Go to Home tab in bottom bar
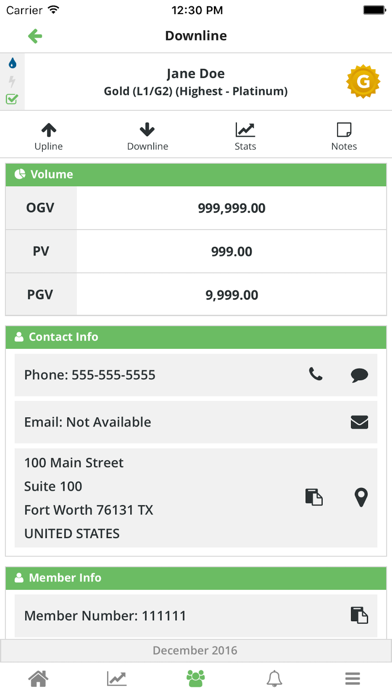Screen dimensions: 392x696 coord(38,678)
